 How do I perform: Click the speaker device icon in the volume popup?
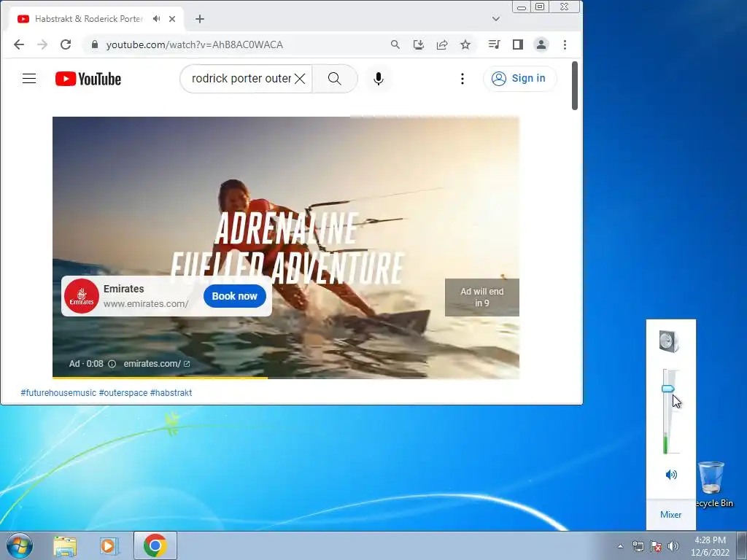click(668, 341)
